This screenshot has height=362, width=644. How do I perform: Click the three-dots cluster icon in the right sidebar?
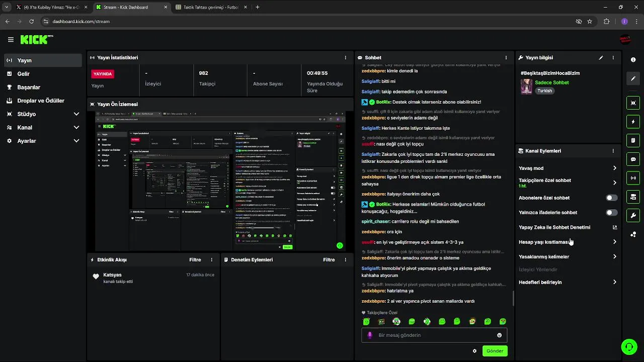(x=633, y=234)
